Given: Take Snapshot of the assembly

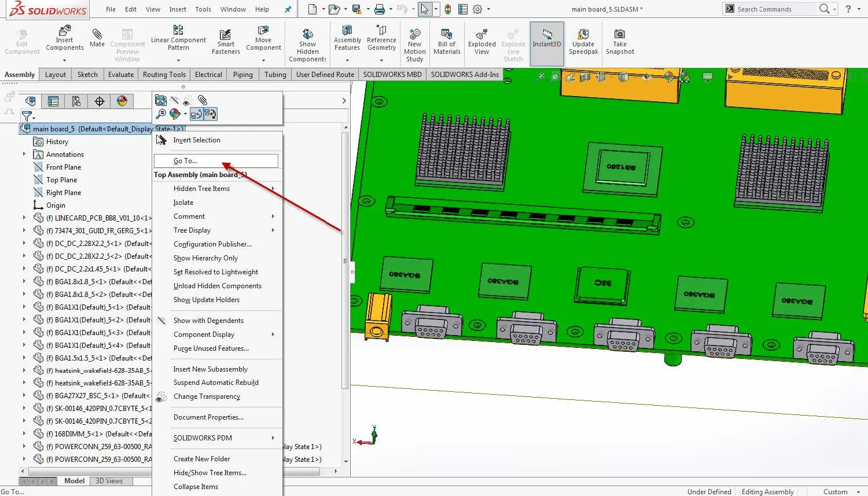Looking at the screenshot, I should [620, 42].
